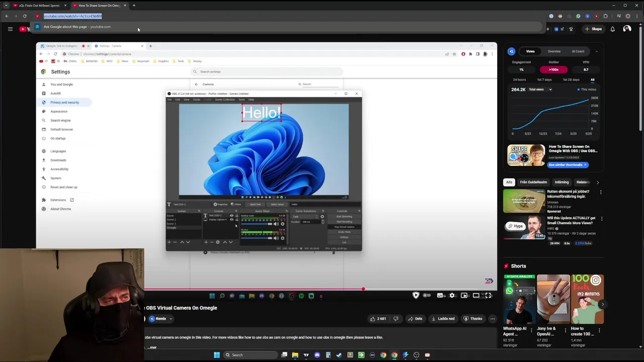
Task: Switch to the Views tab in vidIQ panel
Action: pyautogui.click(x=530, y=51)
